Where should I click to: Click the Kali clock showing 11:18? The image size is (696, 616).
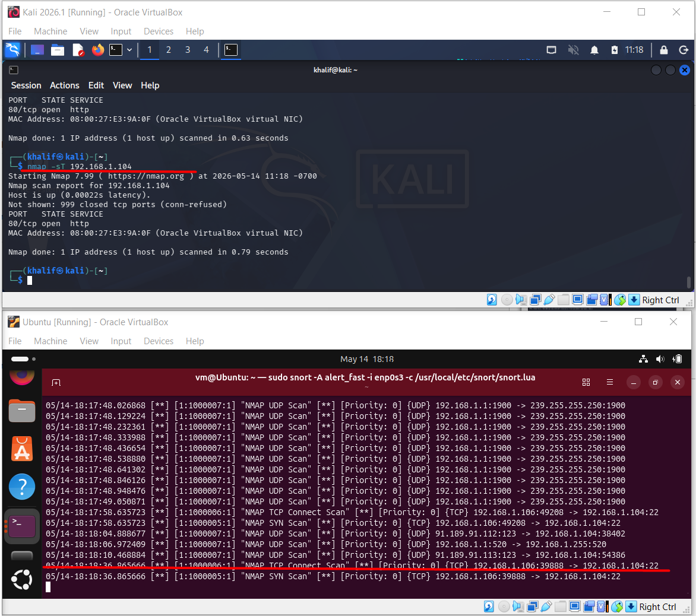click(634, 50)
